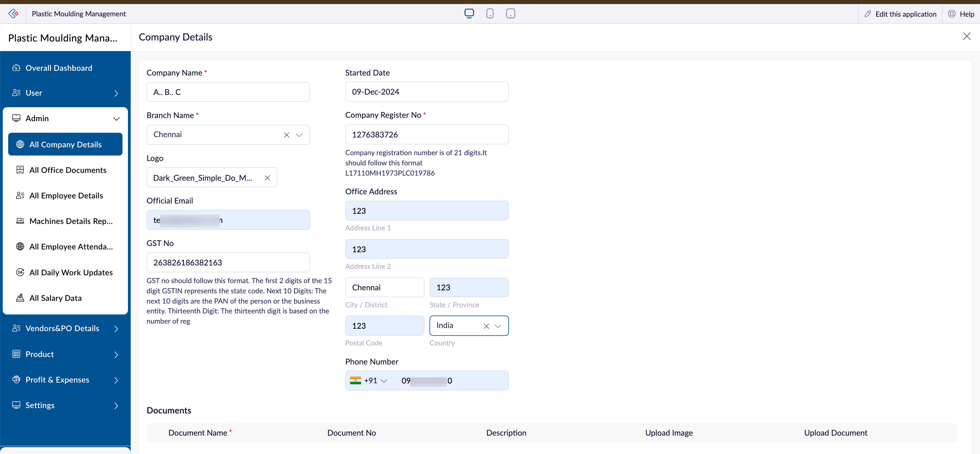Image resolution: width=980 pixels, height=454 pixels.
Task: Remove the uploaded logo file
Action: coord(267,178)
